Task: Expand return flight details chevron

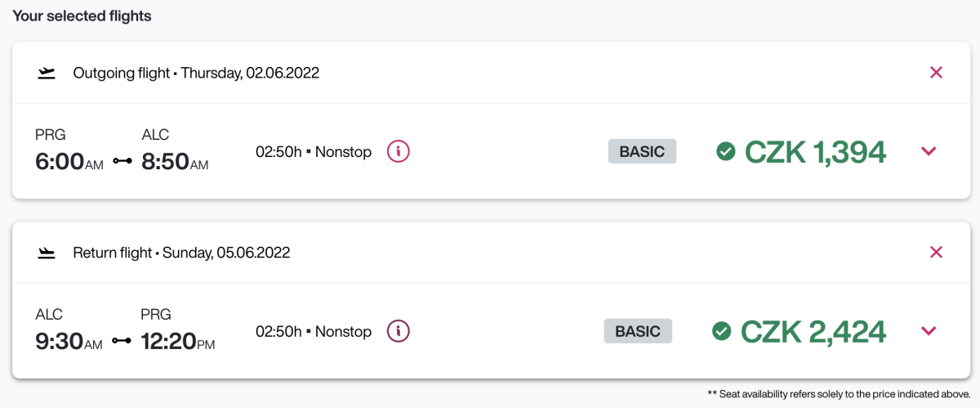Action: pyautogui.click(x=929, y=331)
